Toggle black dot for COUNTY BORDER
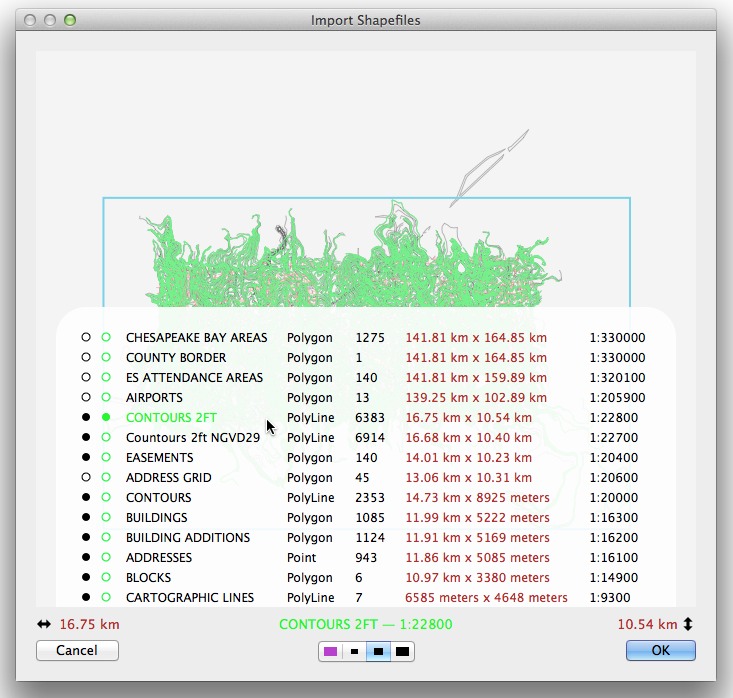The height and width of the screenshot is (698, 733). pyautogui.click(x=86, y=357)
